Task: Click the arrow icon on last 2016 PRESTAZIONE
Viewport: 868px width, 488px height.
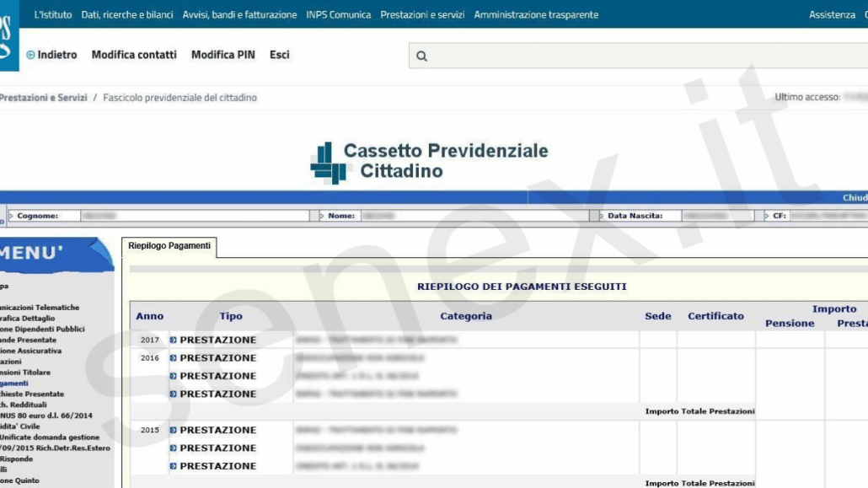Action: [174, 394]
